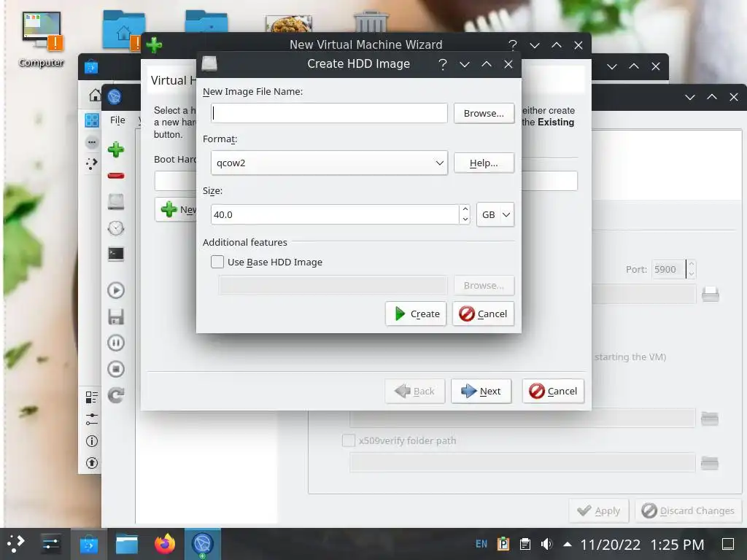Click the red minus delete VM icon
This screenshot has height=560, width=747.
pos(116,176)
